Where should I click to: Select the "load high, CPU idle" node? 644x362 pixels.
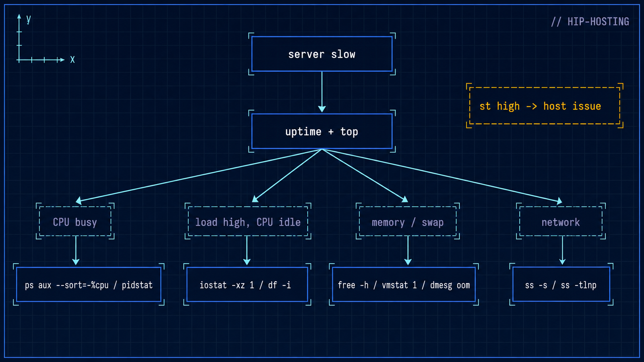pos(248,222)
